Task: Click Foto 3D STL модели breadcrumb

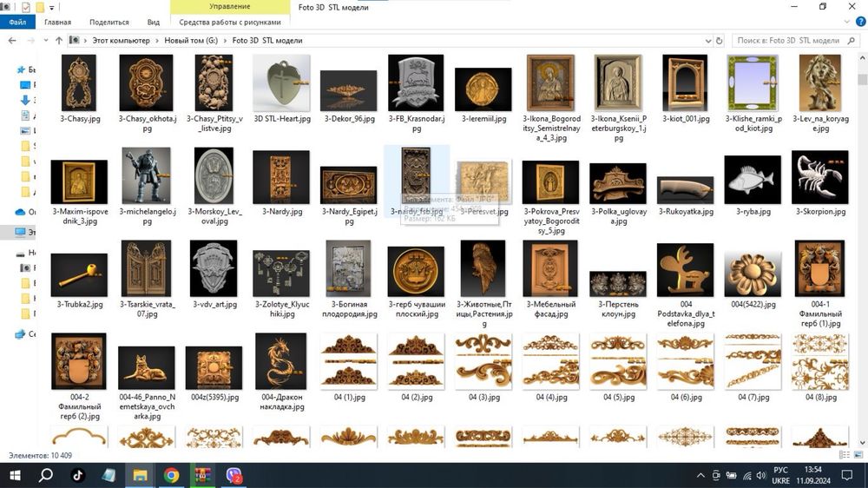Action: (x=267, y=41)
